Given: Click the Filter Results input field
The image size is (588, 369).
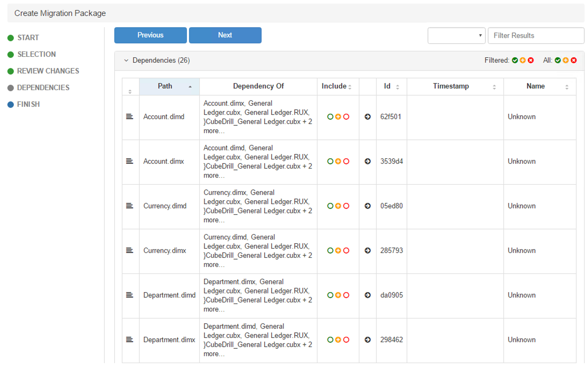Looking at the screenshot, I should 536,36.
